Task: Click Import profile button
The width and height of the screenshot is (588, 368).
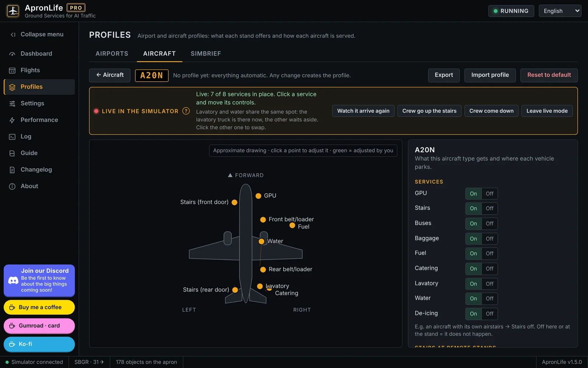Action: click(x=490, y=75)
